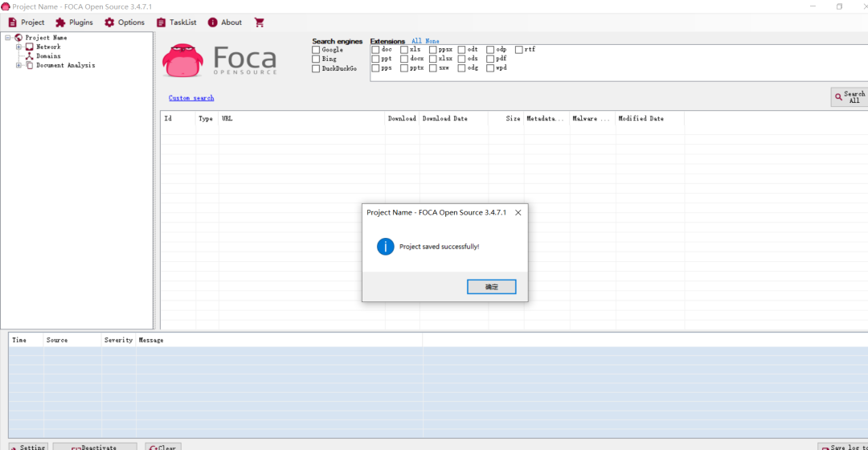The width and height of the screenshot is (868, 450).
Task: Click the Save log to file button
Action: tap(843, 448)
